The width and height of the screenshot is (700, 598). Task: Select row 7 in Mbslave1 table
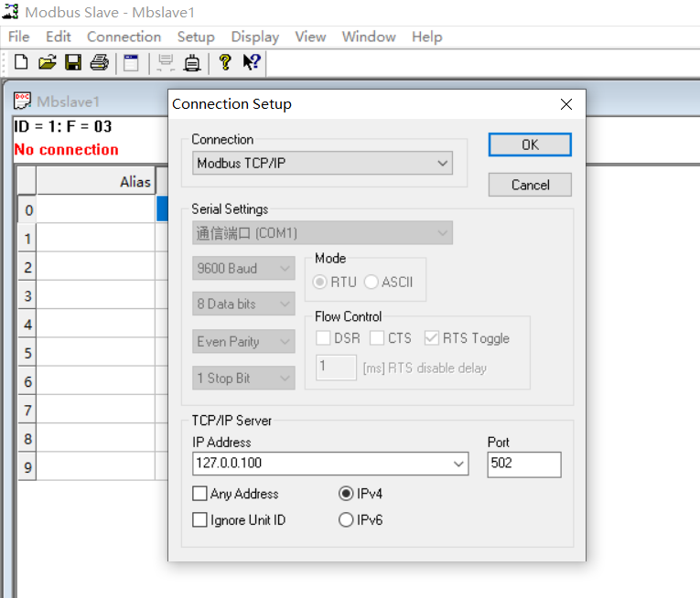tap(27, 410)
